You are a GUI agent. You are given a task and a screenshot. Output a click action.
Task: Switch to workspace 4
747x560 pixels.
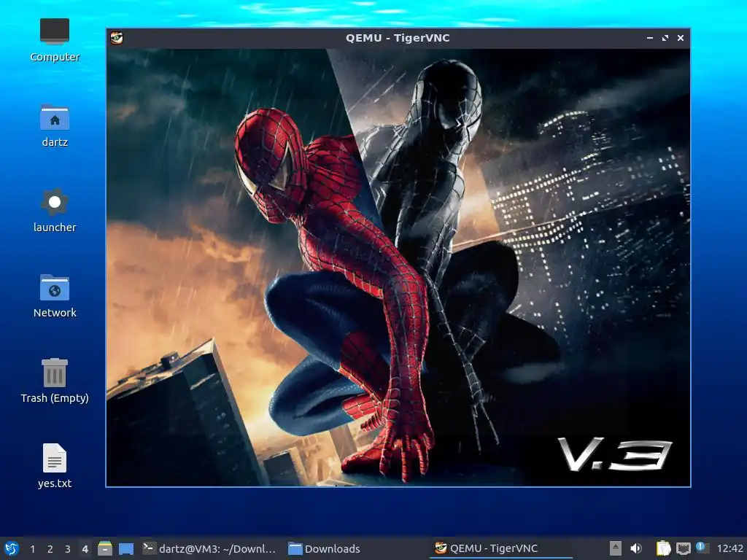pyautogui.click(x=85, y=549)
